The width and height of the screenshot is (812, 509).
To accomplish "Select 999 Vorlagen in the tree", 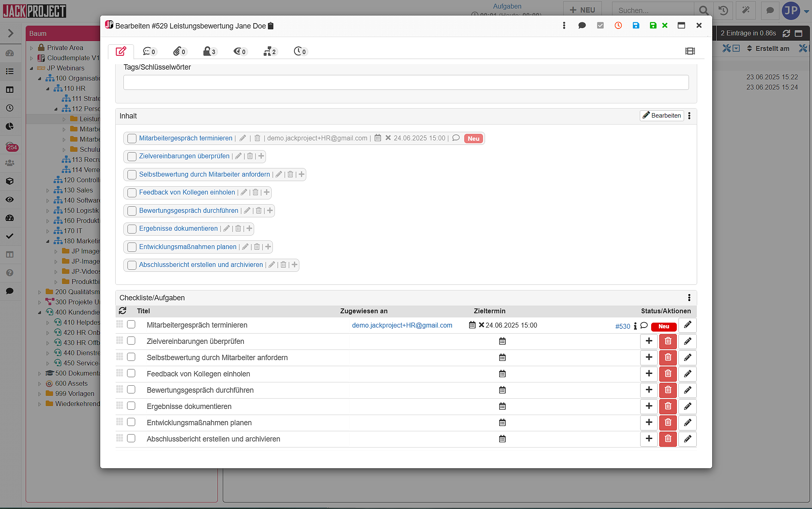I will point(75,393).
